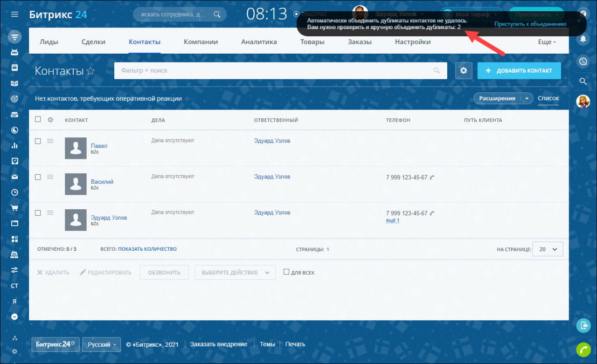Sort by the ОТВЕТСТВЕННЫЙ column header
This screenshot has width=597, height=364.
[x=276, y=120]
